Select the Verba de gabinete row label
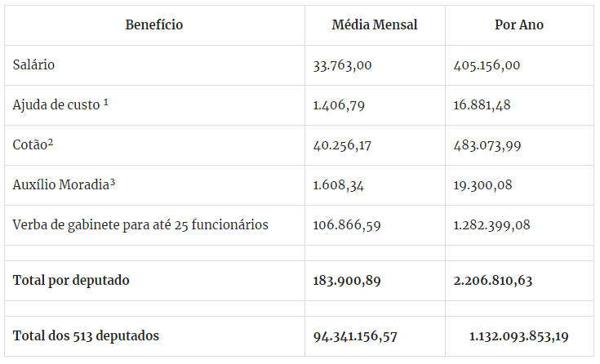Screen dimensions: 600x364 tap(140, 224)
